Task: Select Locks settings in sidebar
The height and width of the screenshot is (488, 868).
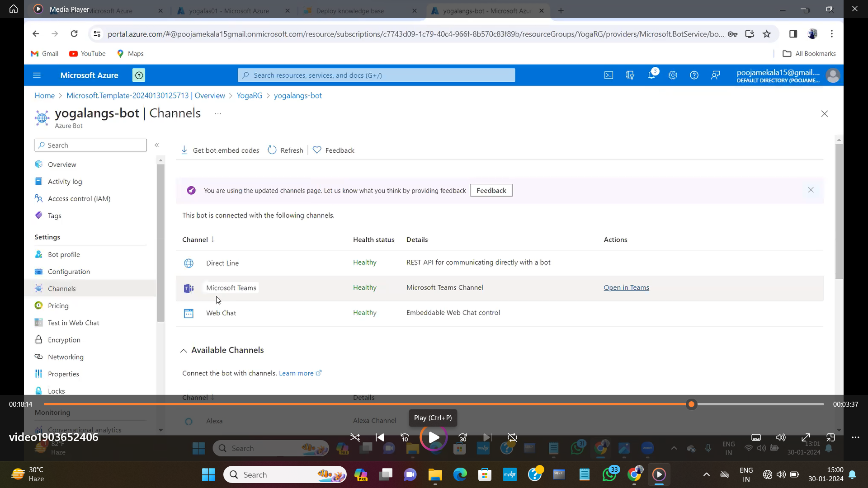Action: (x=57, y=390)
